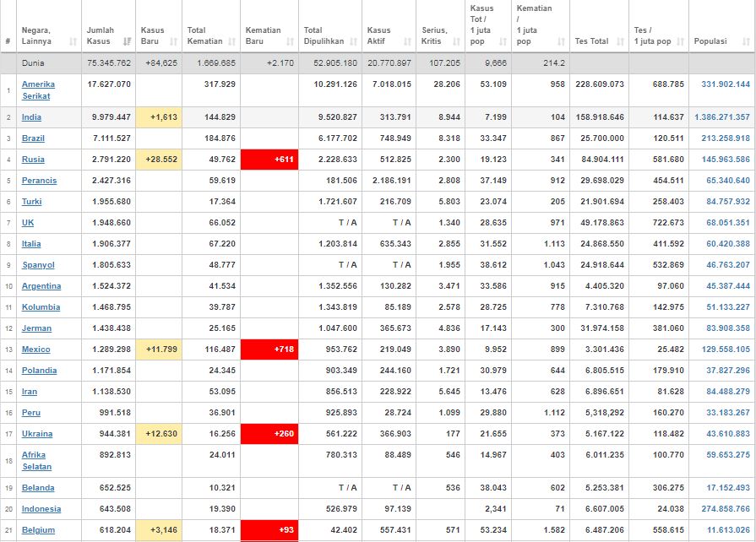The width and height of the screenshot is (756, 542).
Task: Open the Belanda country link
Action: click(x=38, y=488)
